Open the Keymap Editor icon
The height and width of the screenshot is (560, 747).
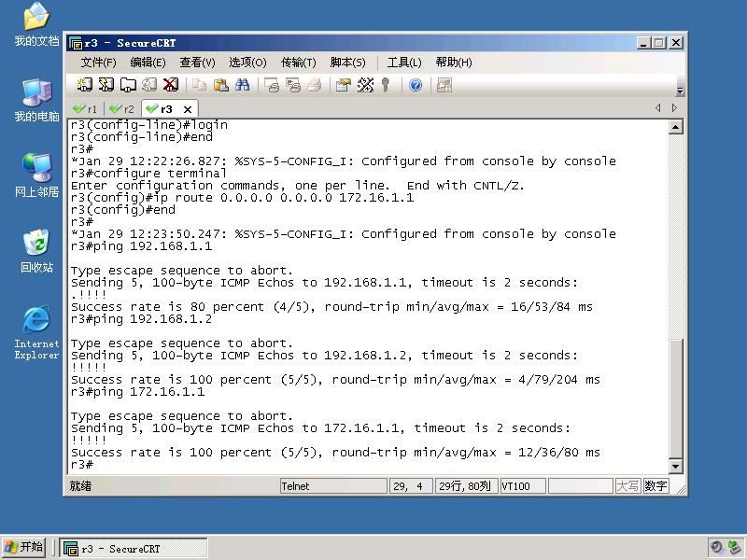click(365, 85)
